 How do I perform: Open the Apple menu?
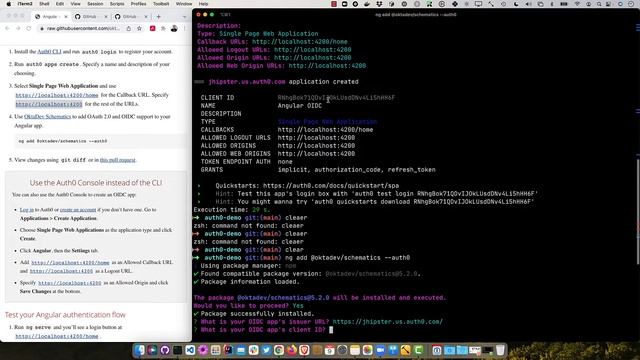[9, 4]
